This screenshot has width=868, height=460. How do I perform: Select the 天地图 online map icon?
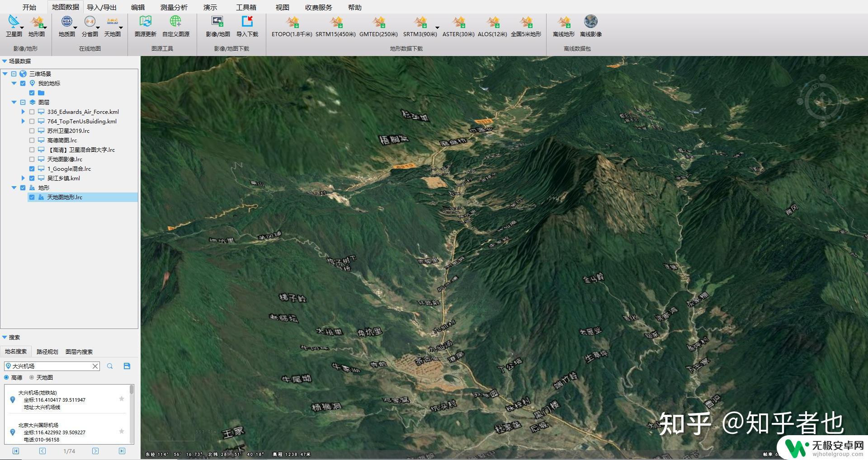[113, 26]
